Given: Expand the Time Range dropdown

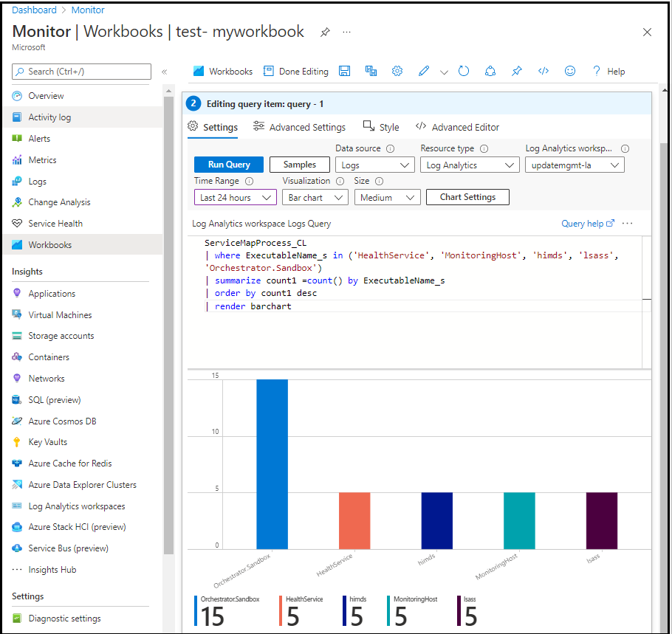Looking at the screenshot, I should [235, 197].
